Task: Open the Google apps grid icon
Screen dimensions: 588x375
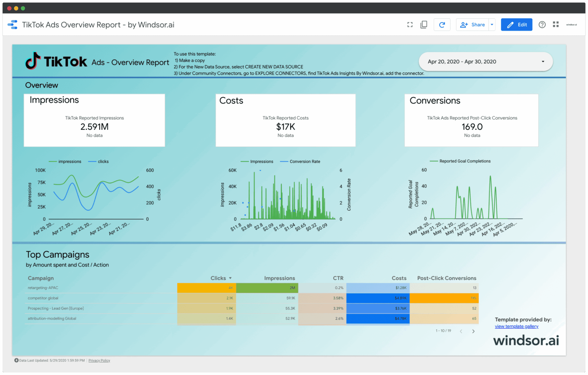Action: (556, 25)
